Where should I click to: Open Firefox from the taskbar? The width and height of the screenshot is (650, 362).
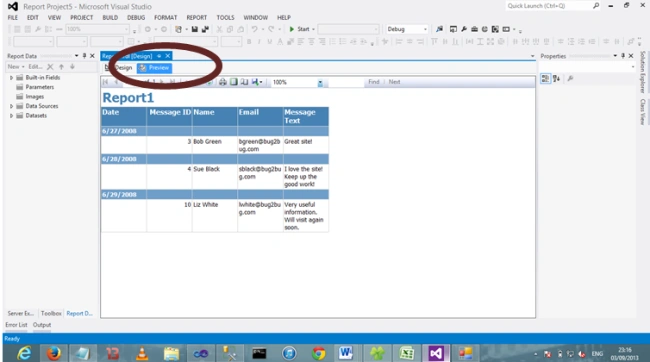coord(53,353)
